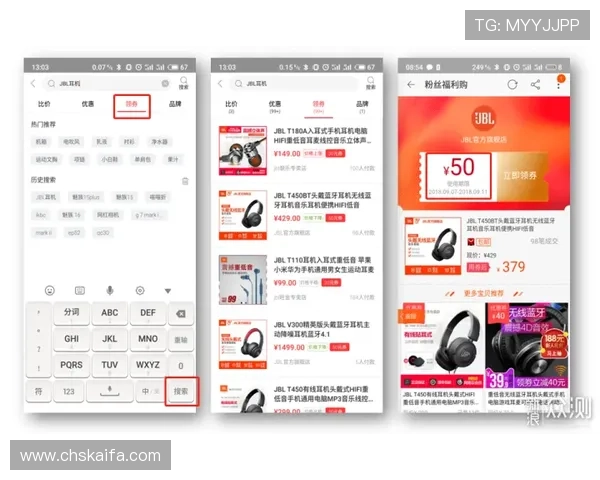Image resolution: width=600 pixels, height=480 pixels.
Task: Tap the emoji icon on the keyboard toolbar
Action: click(49, 290)
